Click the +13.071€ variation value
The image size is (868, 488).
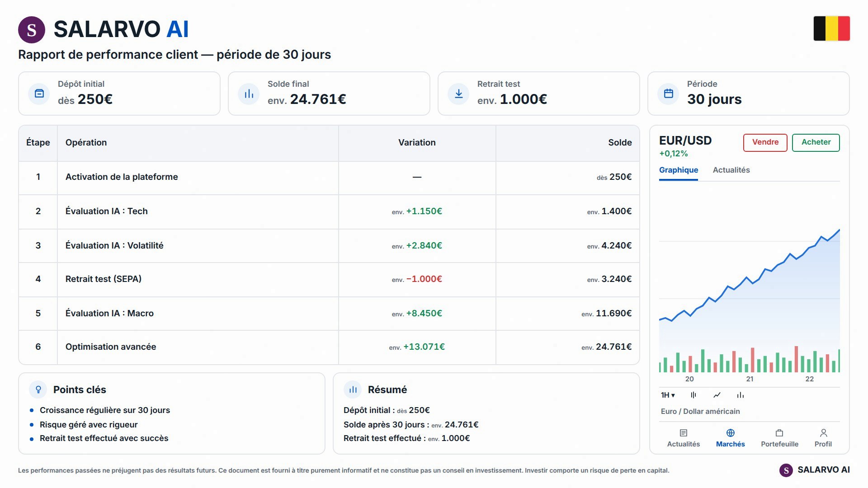point(424,347)
